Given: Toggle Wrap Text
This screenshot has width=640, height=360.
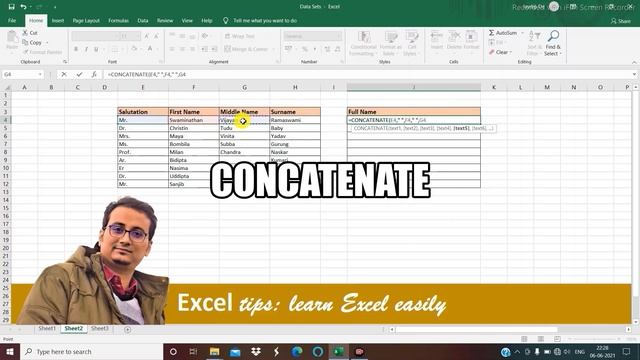Looking at the screenshot, I should coord(240,36).
